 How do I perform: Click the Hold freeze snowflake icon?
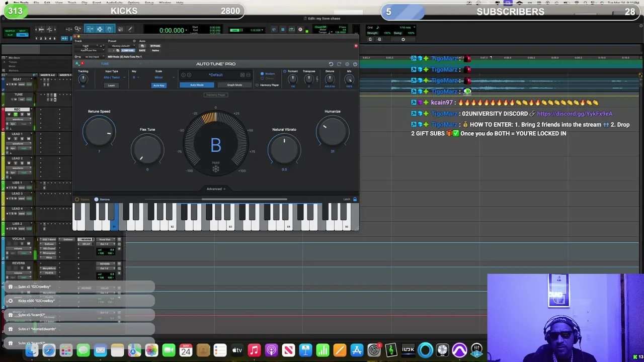click(x=216, y=169)
